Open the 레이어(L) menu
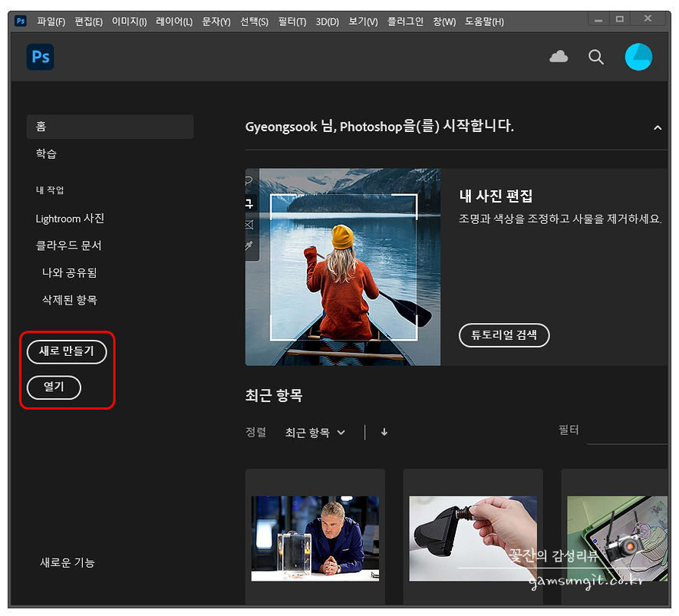Viewport: 679px width, 616px height. pos(174,21)
